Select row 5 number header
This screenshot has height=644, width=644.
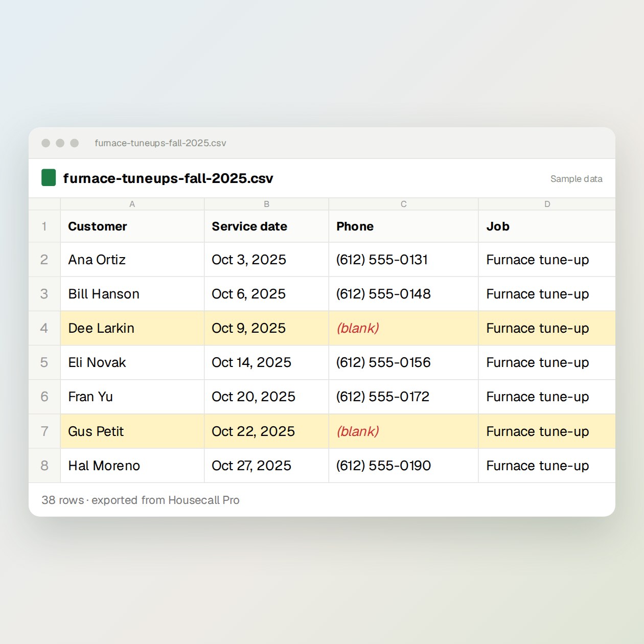(x=44, y=362)
